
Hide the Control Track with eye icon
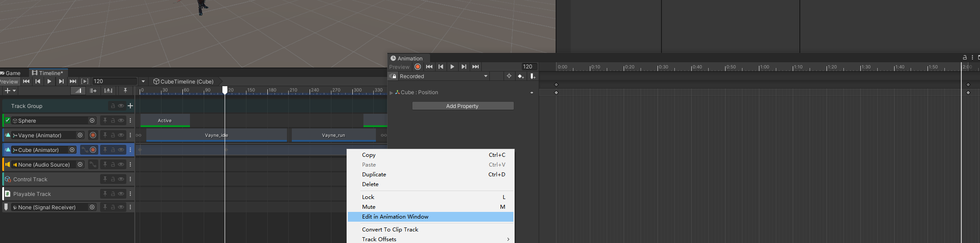point(121,179)
